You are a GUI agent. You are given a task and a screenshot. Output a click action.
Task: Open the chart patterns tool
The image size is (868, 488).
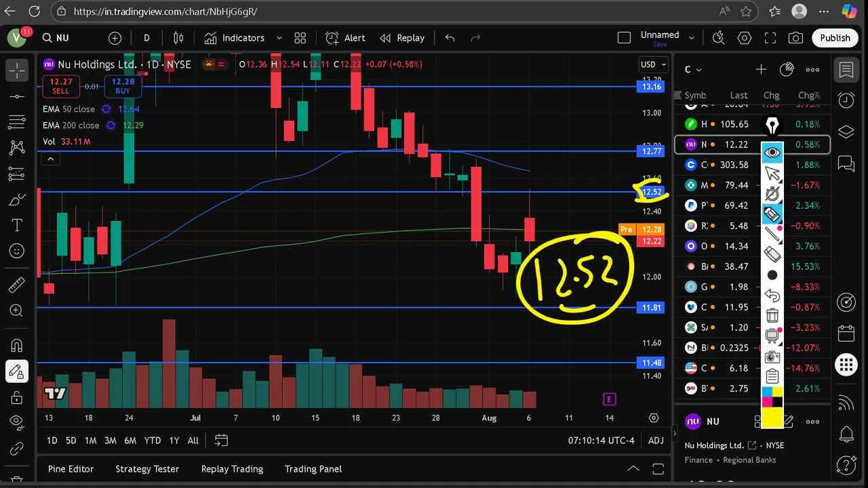point(17,148)
